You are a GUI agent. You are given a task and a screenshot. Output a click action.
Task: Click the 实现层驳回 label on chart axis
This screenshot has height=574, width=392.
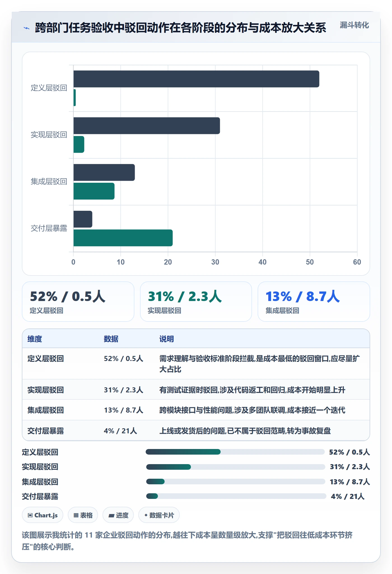tap(49, 135)
